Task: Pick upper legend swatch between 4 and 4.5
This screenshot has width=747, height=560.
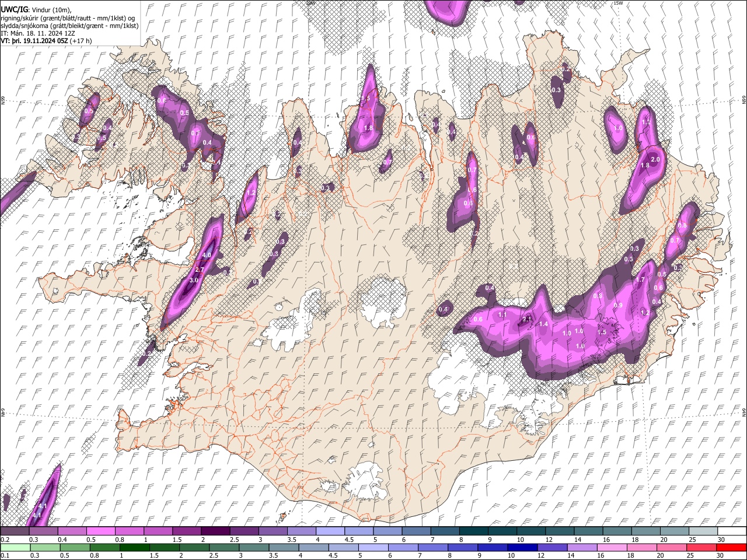Action: (330, 531)
